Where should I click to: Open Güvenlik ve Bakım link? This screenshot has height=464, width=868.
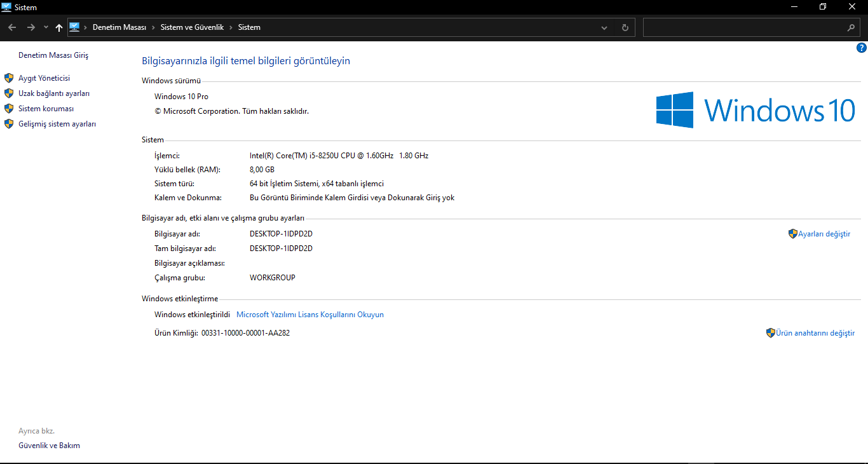click(x=50, y=446)
